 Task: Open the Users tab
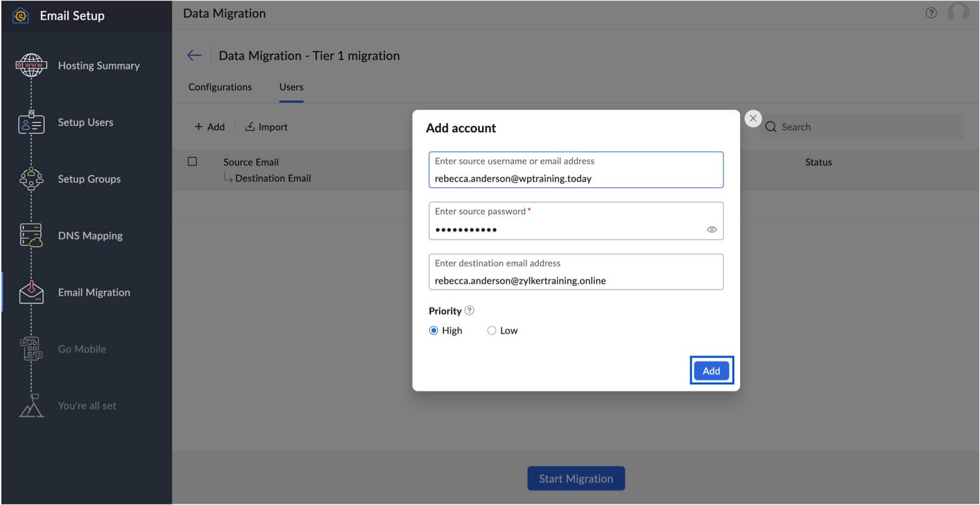click(291, 87)
